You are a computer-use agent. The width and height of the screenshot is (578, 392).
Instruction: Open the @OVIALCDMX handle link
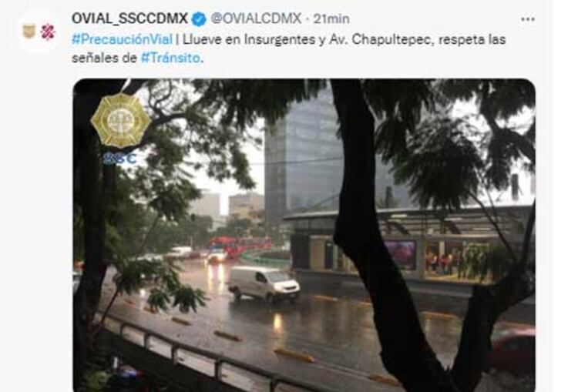256,18
